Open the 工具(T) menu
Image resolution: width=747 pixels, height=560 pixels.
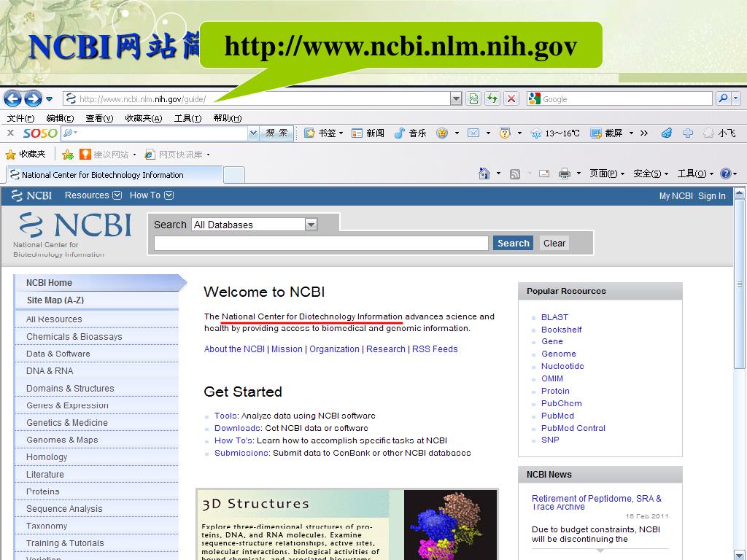pyautogui.click(x=187, y=118)
